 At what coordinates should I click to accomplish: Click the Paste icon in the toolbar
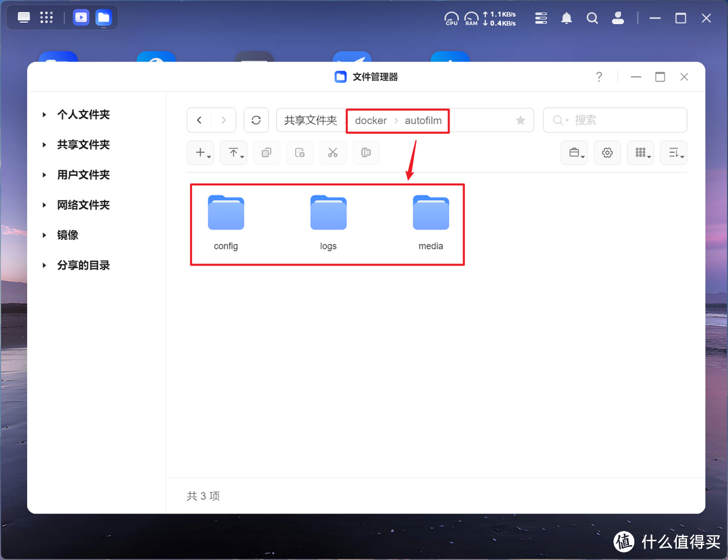[x=299, y=152]
